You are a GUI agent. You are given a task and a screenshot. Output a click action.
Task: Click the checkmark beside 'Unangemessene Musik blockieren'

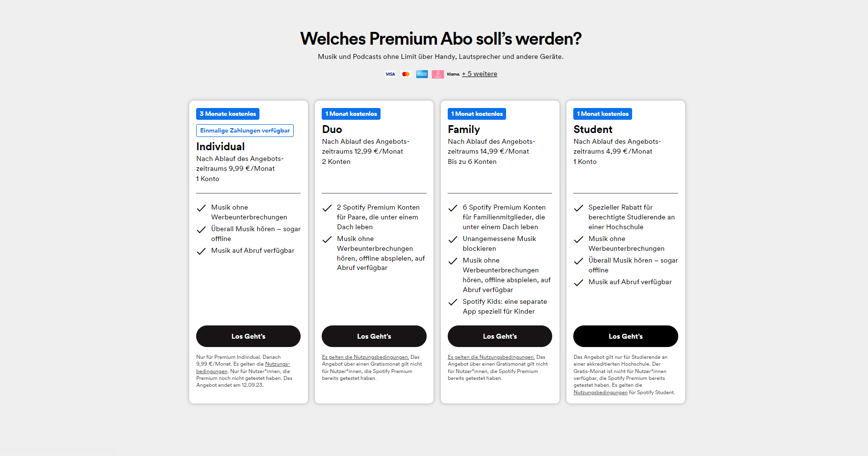453,240
